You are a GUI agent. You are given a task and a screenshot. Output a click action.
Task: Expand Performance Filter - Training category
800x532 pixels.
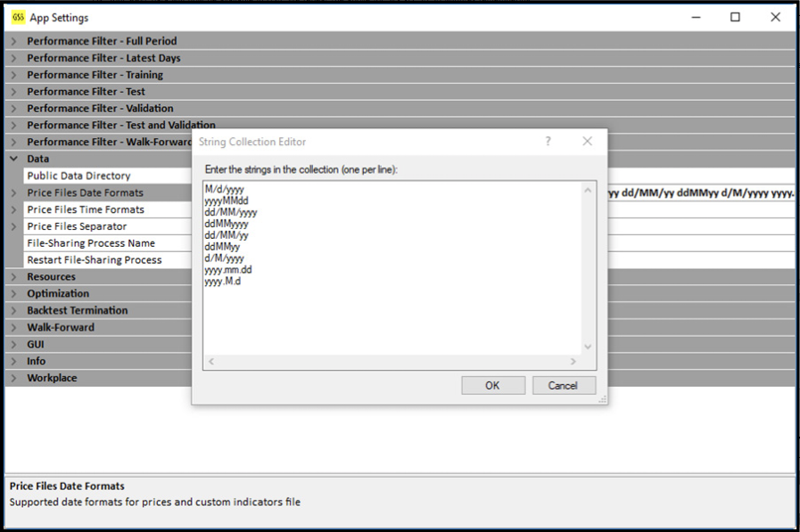click(13, 75)
